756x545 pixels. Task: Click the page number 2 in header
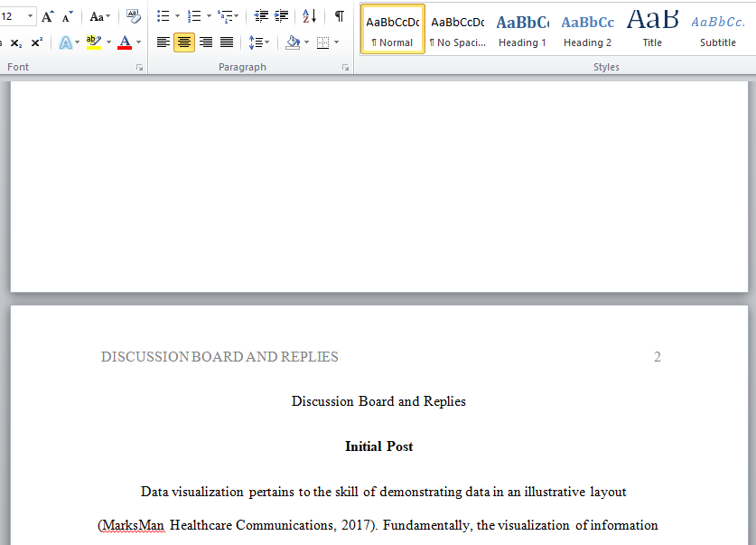(x=658, y=357)
